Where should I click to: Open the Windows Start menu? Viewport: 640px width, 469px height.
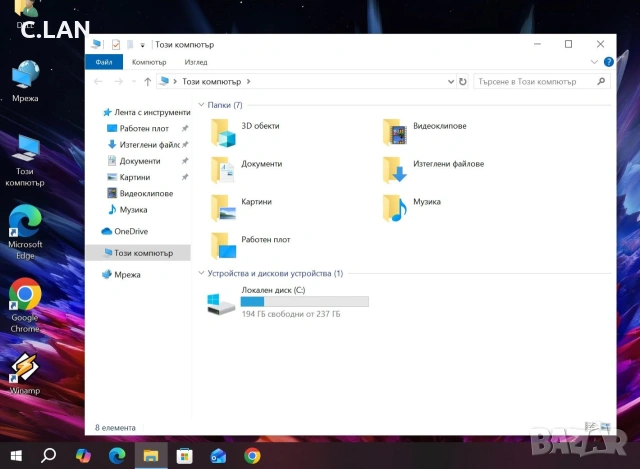(16, 456)
